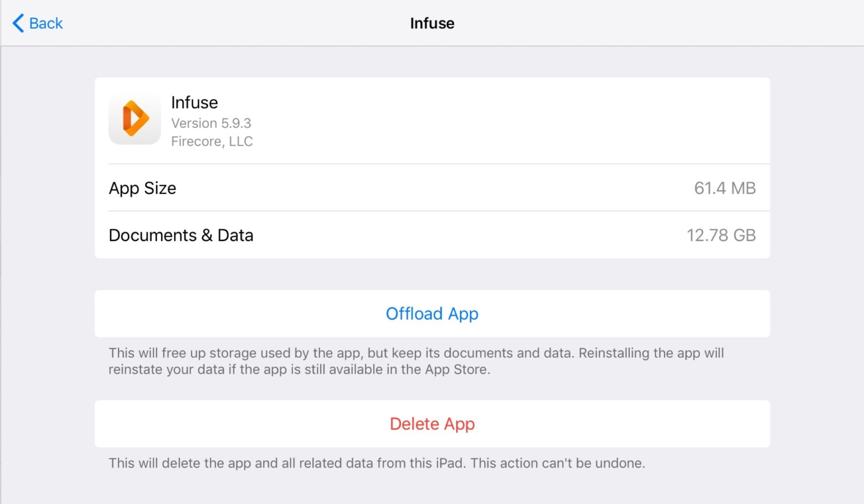Viewport: 864px width, 504px height.
Task: Tap Delete App
Action: click(432, 424)
